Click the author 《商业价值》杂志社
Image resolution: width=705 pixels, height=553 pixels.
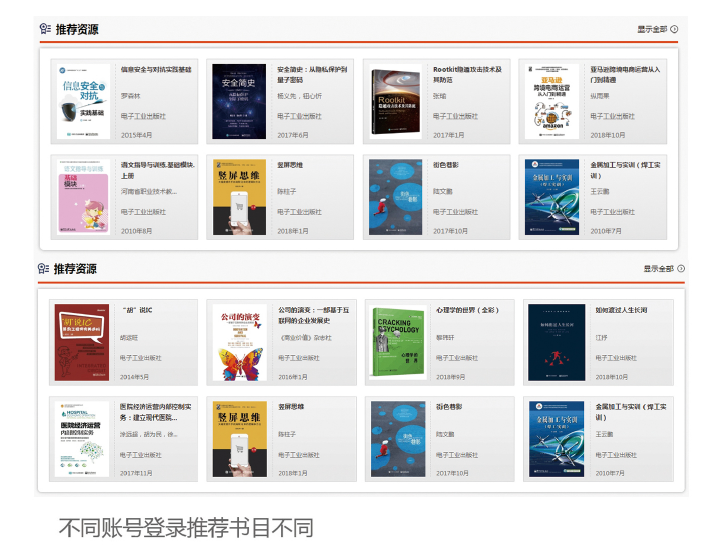coord(304,338)
